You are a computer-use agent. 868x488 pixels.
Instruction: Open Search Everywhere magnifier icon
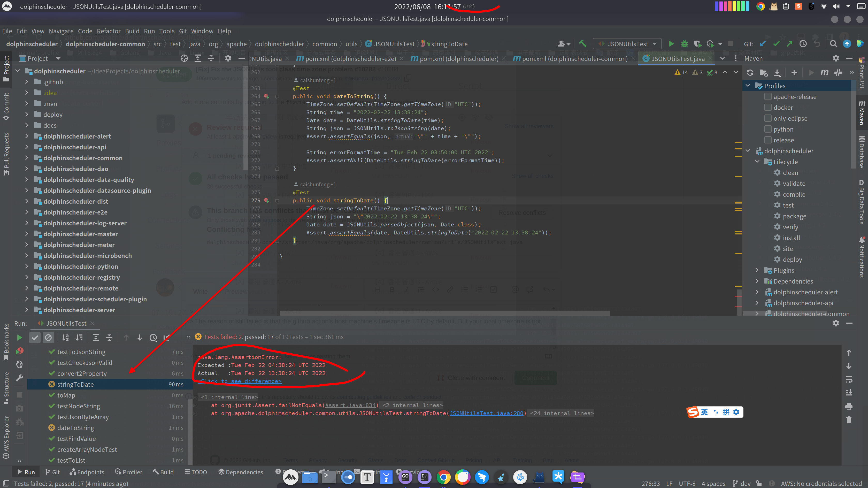pyautogui.click(x=833, y=44)
